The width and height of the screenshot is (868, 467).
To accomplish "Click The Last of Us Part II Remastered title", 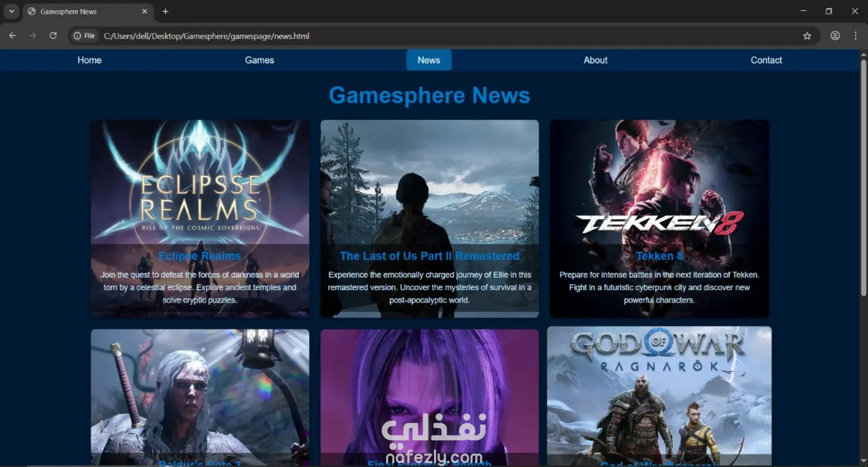I will [429, 256].
